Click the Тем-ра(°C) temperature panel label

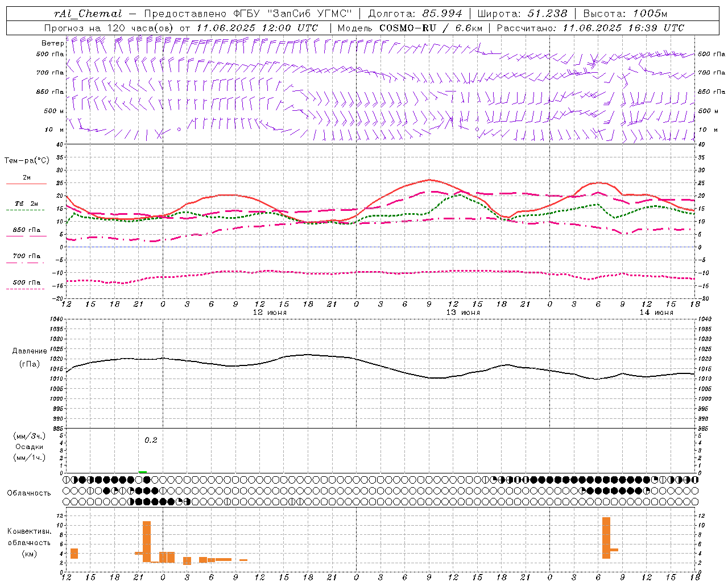[x=27, y=161]
